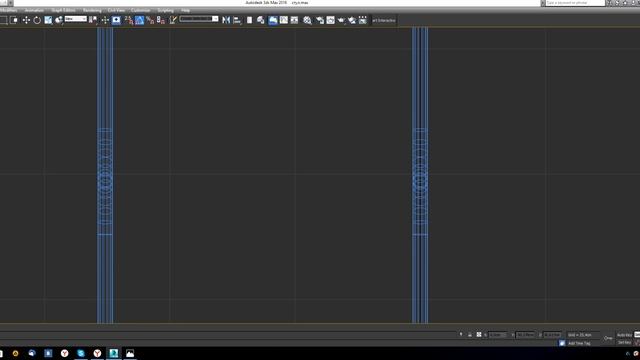Open the Render Setup dialog
This screenshot has width=640, height=360.
(x=320, y=20)
